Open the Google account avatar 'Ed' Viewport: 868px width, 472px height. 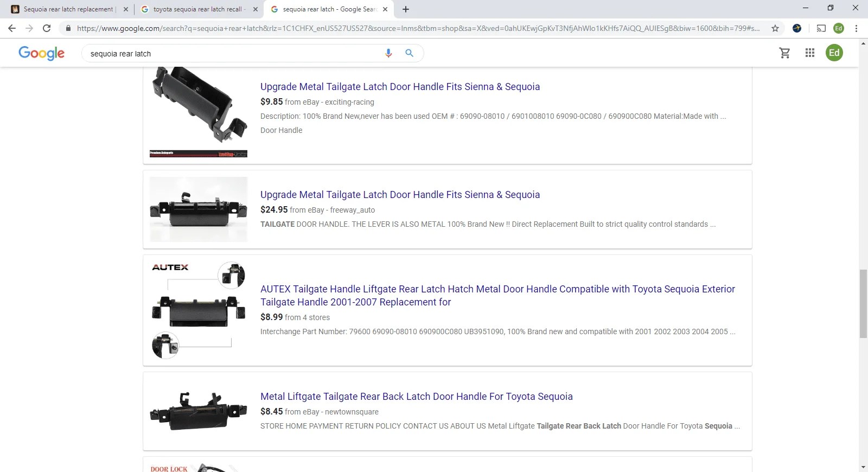(834, 53)
